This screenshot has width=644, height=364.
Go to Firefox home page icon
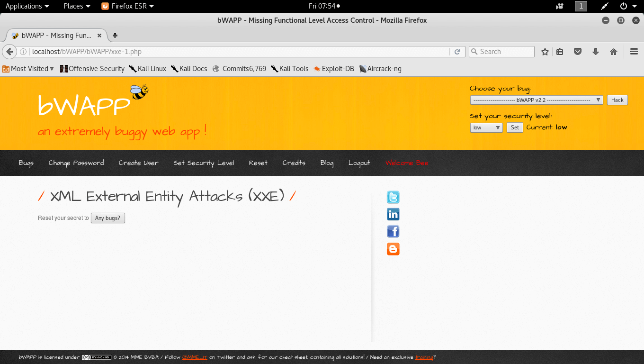tap(614, 52)
